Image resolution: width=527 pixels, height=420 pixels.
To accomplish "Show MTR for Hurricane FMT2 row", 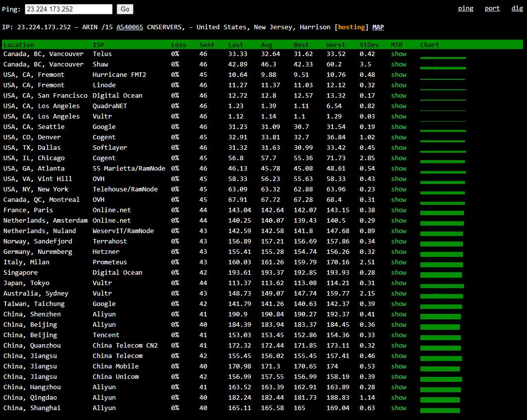I will tap(398, 74).
